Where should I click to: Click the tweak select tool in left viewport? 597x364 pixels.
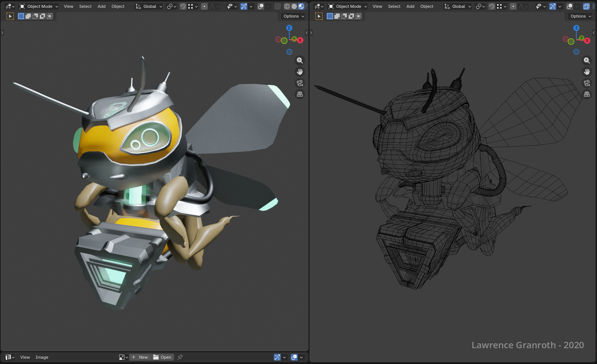[x=10, y=16]
